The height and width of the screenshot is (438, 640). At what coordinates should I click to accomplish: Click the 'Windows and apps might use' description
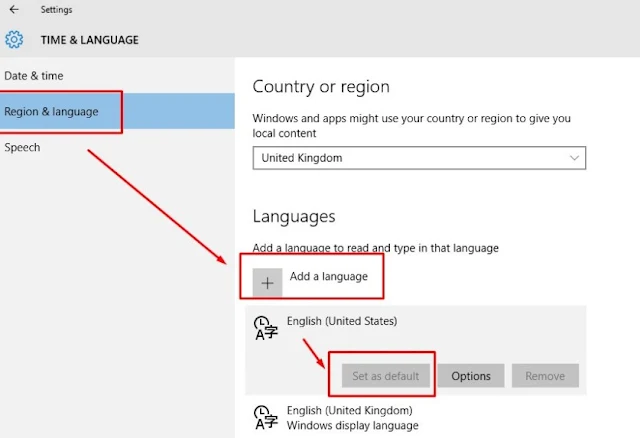[x=411, y=126]
